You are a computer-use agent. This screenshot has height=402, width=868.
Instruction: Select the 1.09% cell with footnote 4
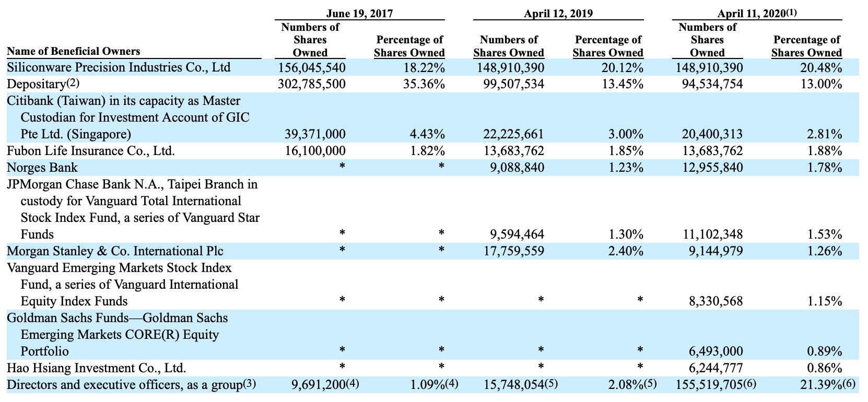(x=435, y=385)
